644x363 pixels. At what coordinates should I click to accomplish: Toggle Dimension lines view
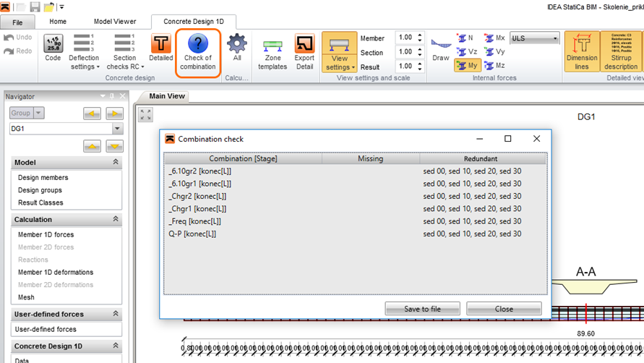(582, 52)
